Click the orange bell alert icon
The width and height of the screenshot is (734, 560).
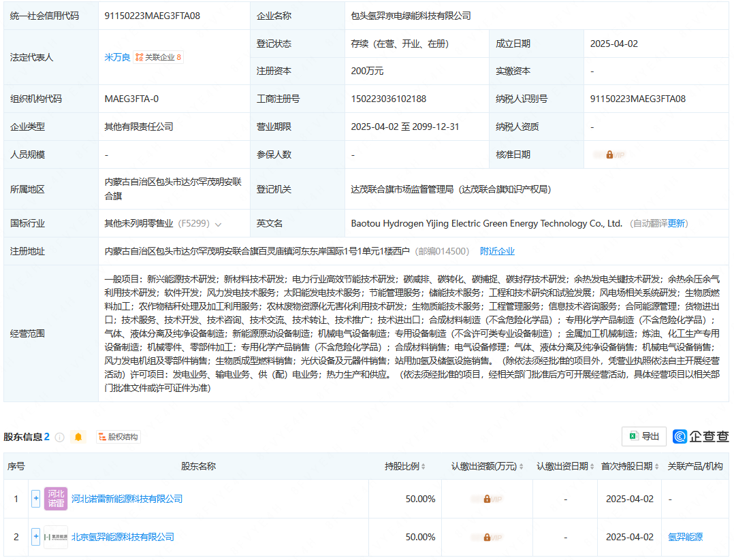[x=78, y=437]
